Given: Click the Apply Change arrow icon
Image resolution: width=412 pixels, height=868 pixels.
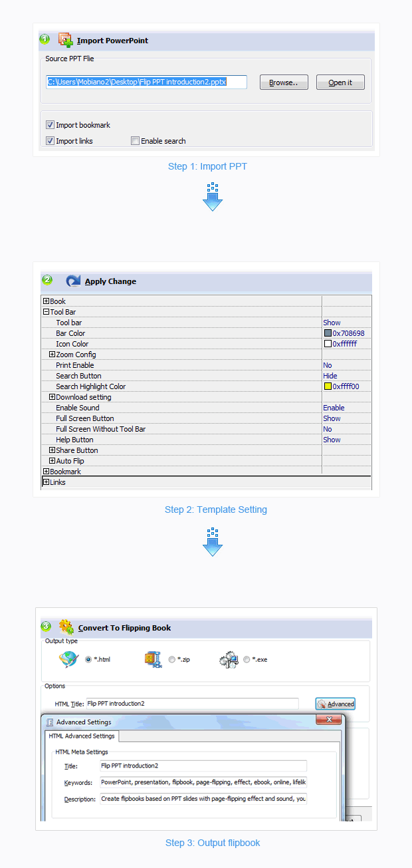Looking at the screenshot, I should 73,281.
